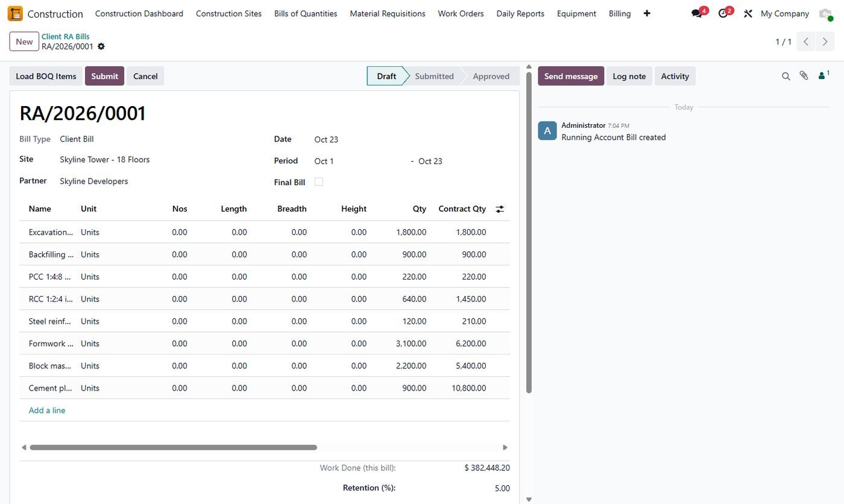This screenshot has width=844, height=504.
Task: Open the debug tools wrench icon
Action: click(748, 13)
